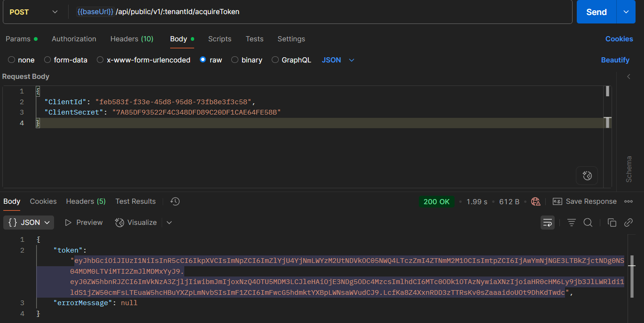Open the POST method dropdown
Viewport: 644px width, 323px height.
[34, 12]
